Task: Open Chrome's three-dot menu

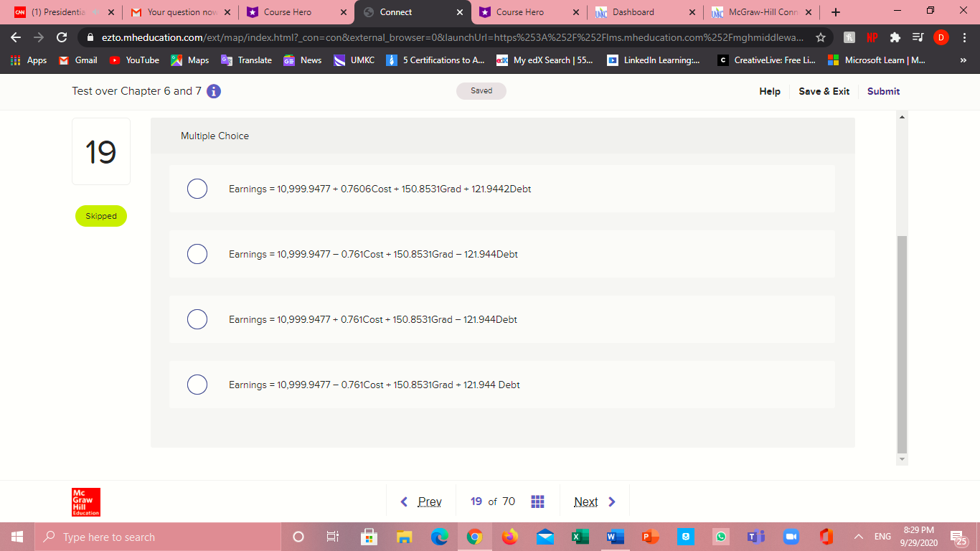Action: tap(964, 37)
